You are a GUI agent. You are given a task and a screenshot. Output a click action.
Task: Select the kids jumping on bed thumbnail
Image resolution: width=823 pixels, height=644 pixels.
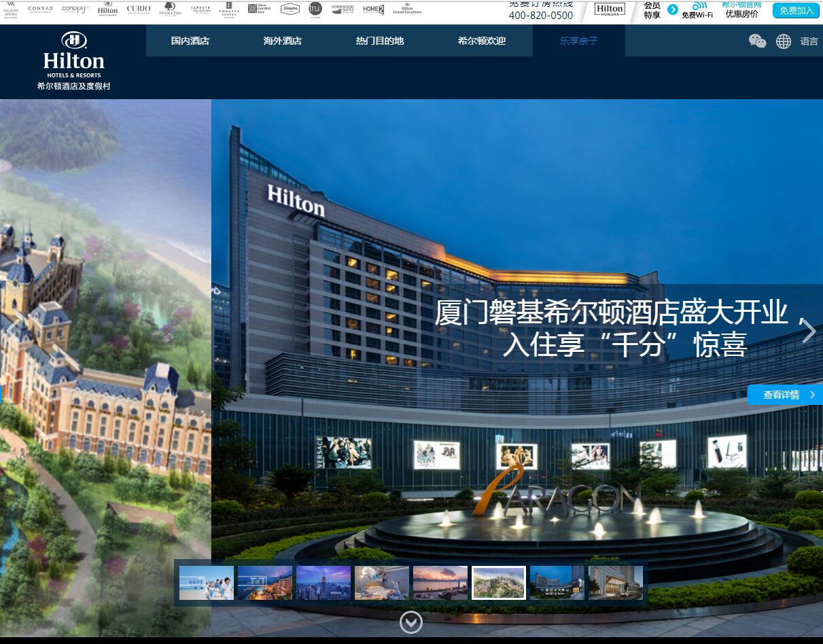pos(382,583)
